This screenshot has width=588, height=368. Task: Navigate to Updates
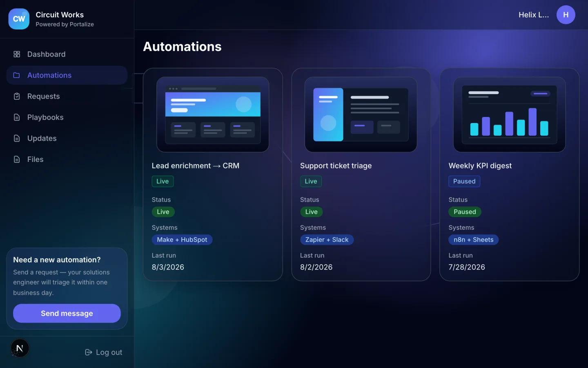pyautogui.click(x=67, y=138)
